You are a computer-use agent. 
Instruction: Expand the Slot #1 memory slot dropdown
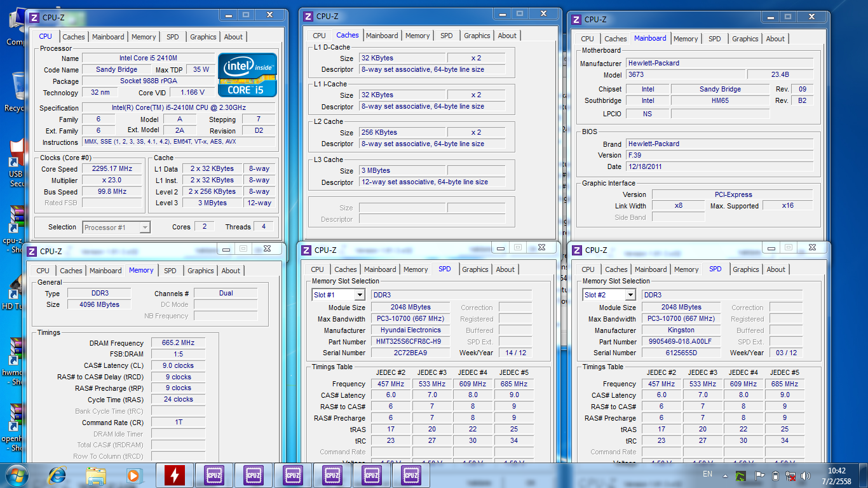360,295
